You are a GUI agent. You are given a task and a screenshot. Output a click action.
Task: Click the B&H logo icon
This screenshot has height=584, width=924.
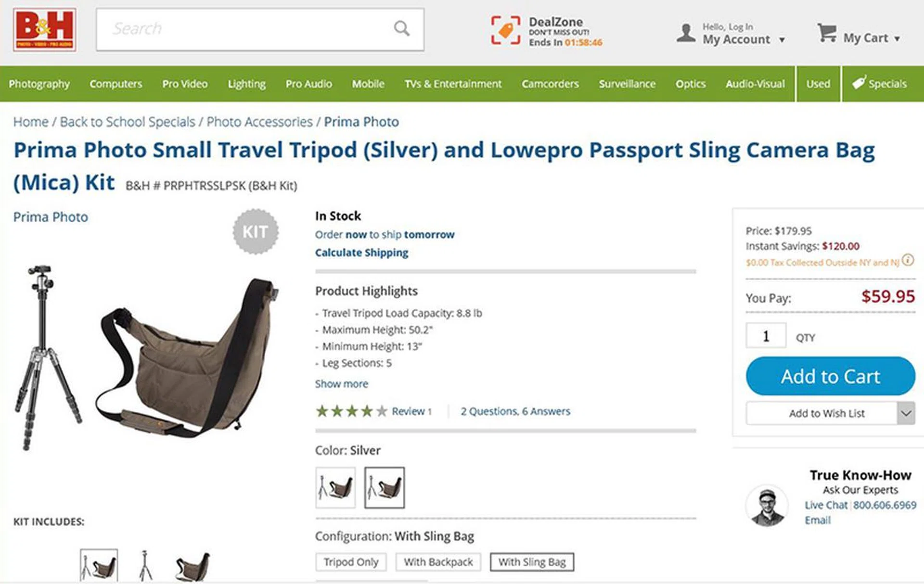click(44, 30)
